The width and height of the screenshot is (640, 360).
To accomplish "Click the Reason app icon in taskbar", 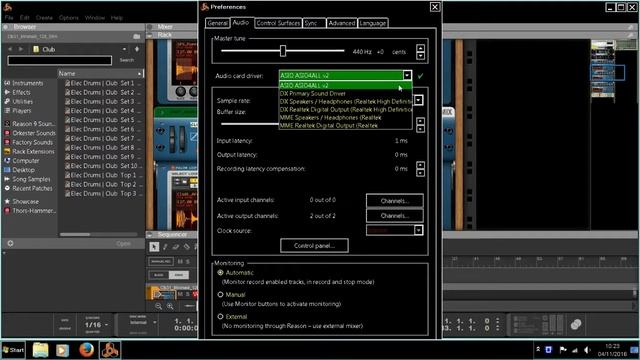I will (110, 350).
